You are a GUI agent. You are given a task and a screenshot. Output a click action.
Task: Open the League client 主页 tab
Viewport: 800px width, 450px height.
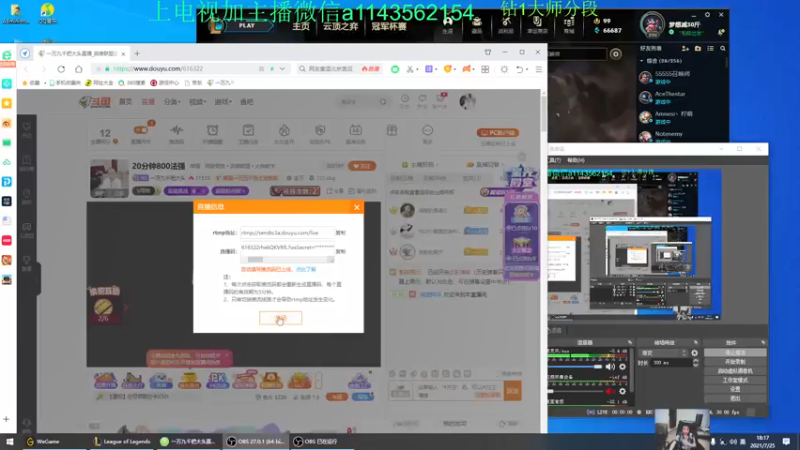[301, 27]
